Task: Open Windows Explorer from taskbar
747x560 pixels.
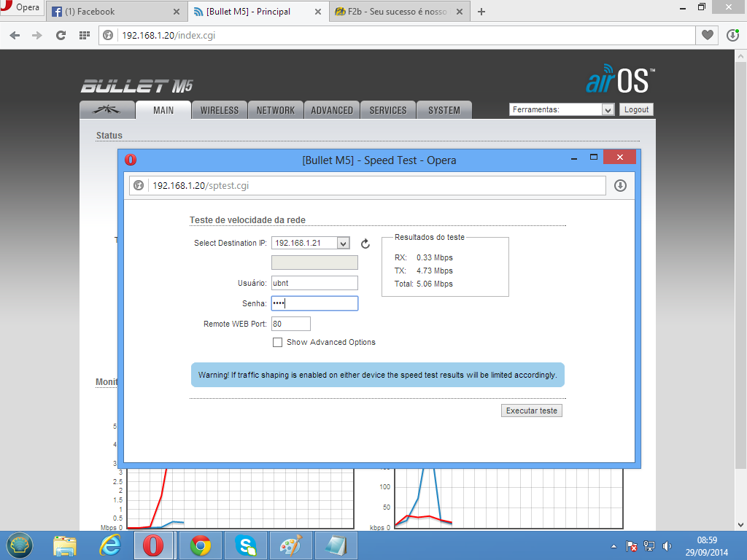Action: tap(65, 545)
